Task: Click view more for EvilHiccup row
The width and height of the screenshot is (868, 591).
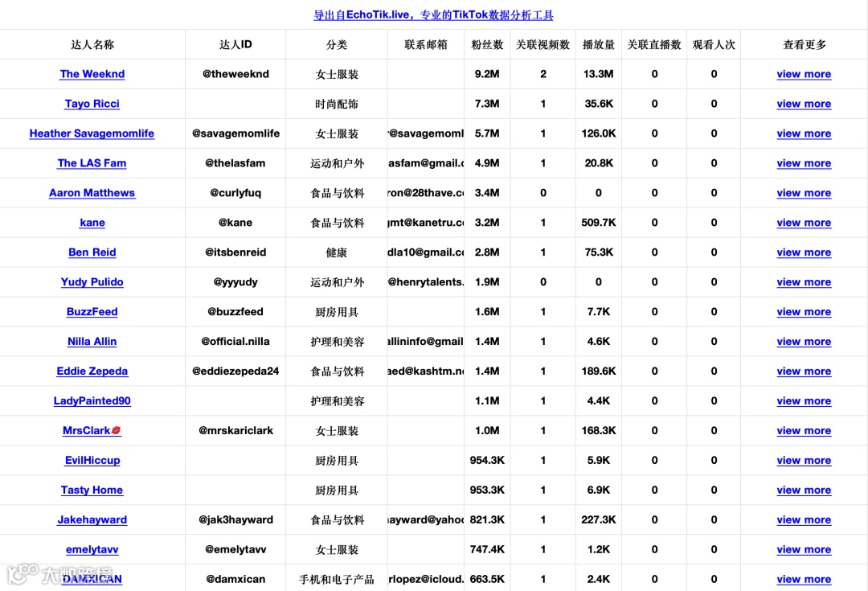Action: 804,460
